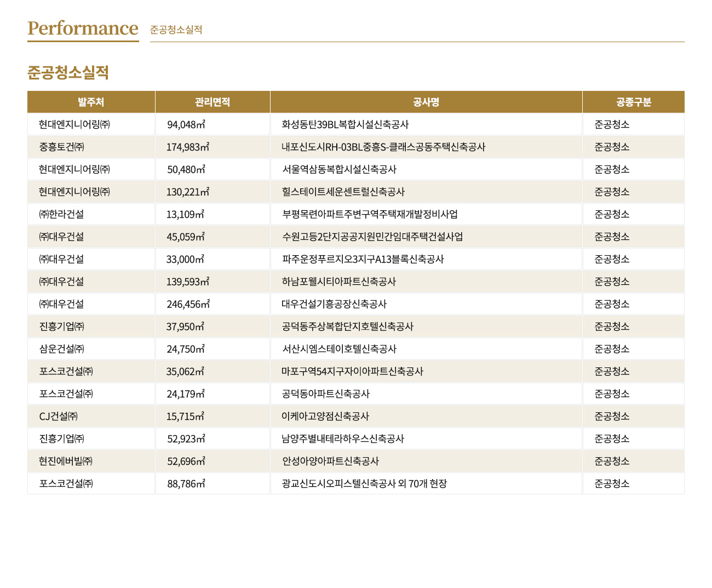Click the Performance page heading
Viewport: 712px width, 588px height.
coord(83,28)
